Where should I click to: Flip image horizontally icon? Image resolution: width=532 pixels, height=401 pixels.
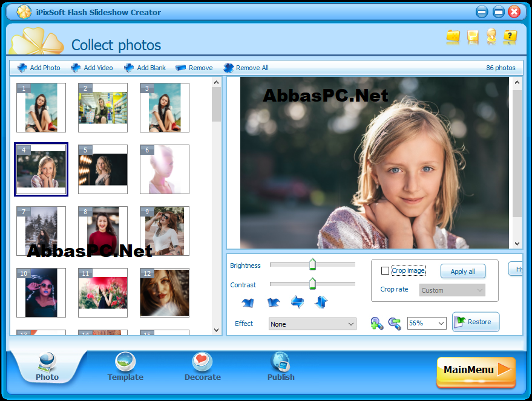(297, 302)
